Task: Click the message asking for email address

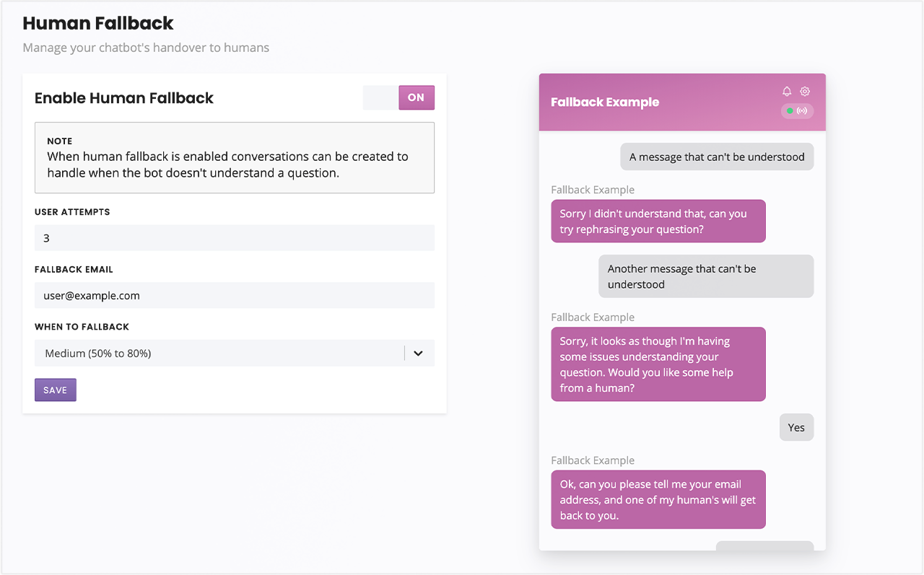Action: pos(658,499)
